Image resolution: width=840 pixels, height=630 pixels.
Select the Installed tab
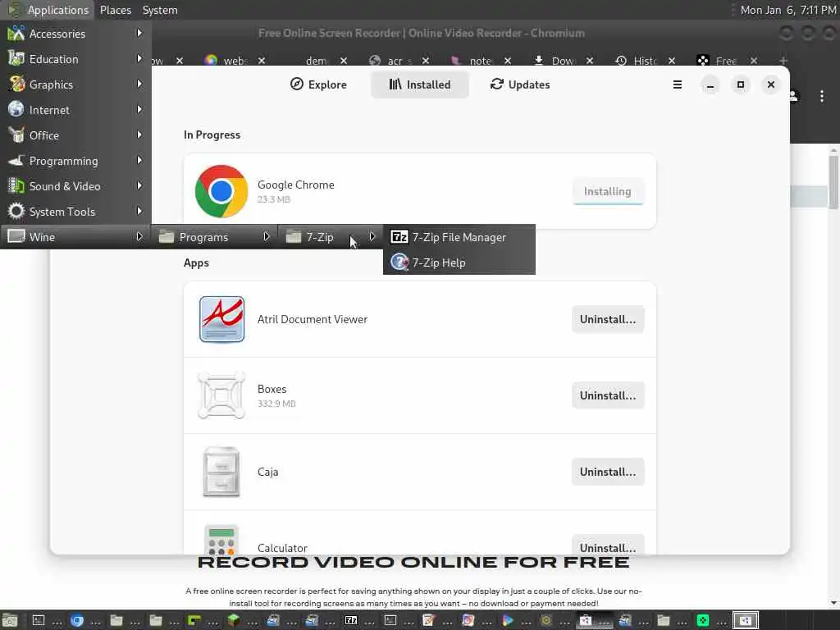[x=419, y=84]
